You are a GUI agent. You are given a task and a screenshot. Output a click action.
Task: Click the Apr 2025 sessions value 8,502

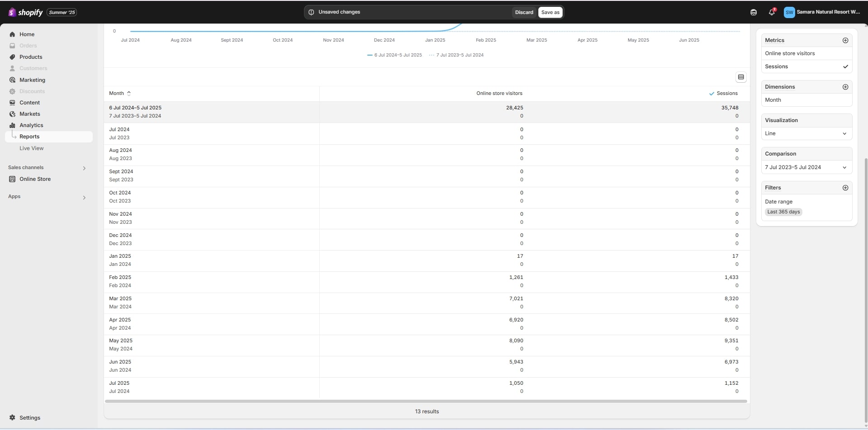coord(731,320)
